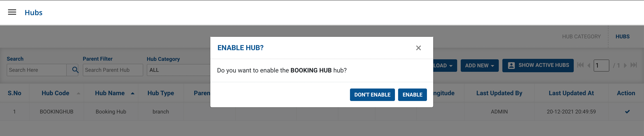Toggle Show Active Hubs
Viewport: 644px width, 136px height.
538,65
